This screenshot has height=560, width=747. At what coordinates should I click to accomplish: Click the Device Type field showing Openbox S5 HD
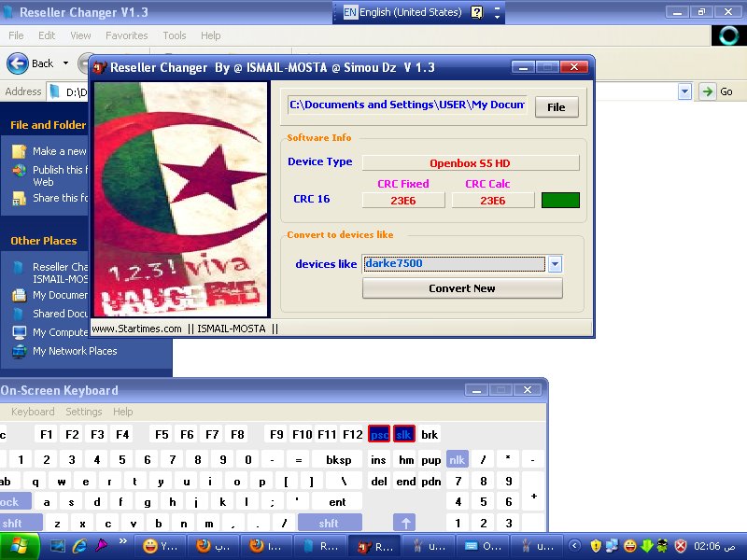(x=471, y=163)
